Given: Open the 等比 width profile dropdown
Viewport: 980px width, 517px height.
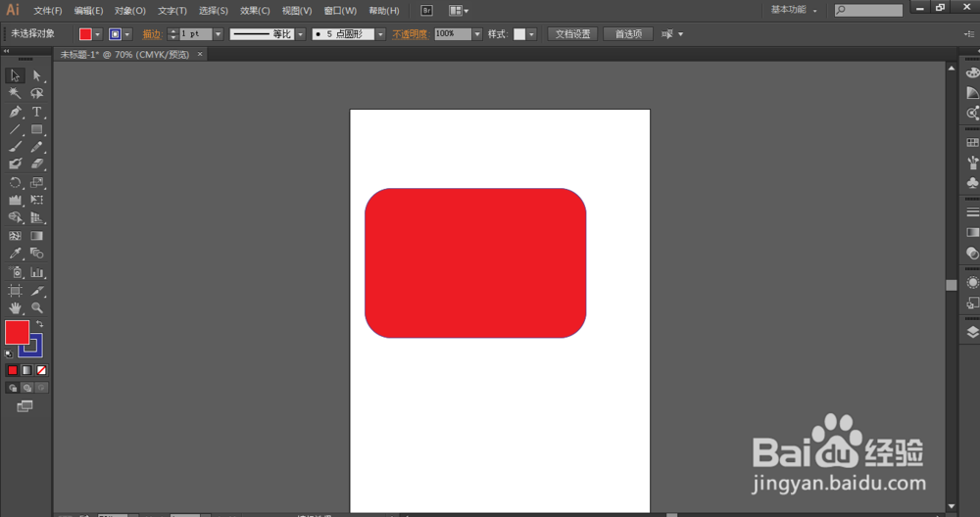Looking at the screenshot, I should tap(301, 34).
